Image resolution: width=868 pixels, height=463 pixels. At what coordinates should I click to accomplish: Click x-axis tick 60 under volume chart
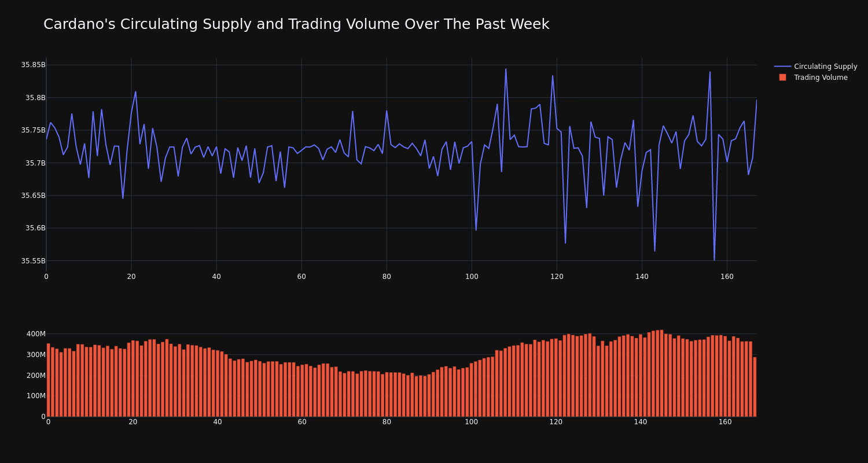pos(302,422)
